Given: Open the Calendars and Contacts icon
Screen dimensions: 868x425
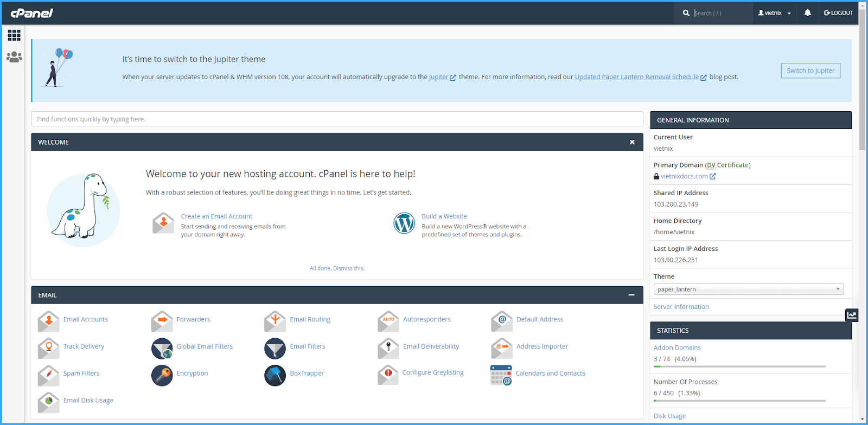Looking at the screenshot, I should coord(501,375).
